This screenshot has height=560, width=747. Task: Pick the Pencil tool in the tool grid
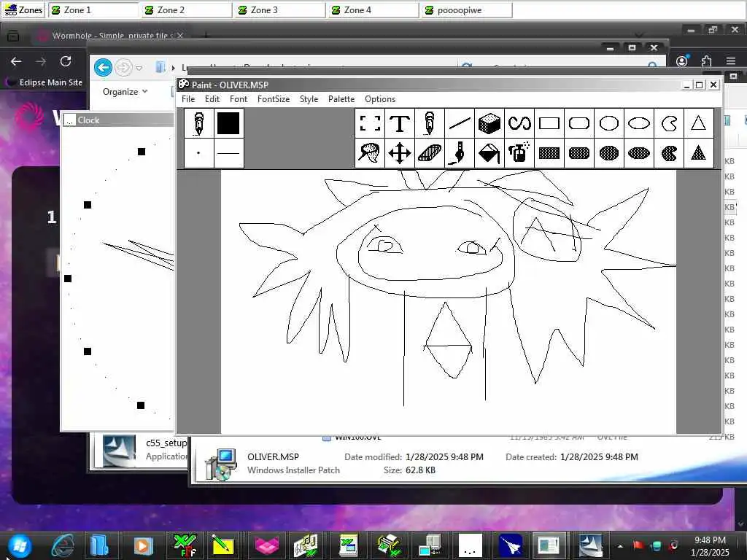429,123
